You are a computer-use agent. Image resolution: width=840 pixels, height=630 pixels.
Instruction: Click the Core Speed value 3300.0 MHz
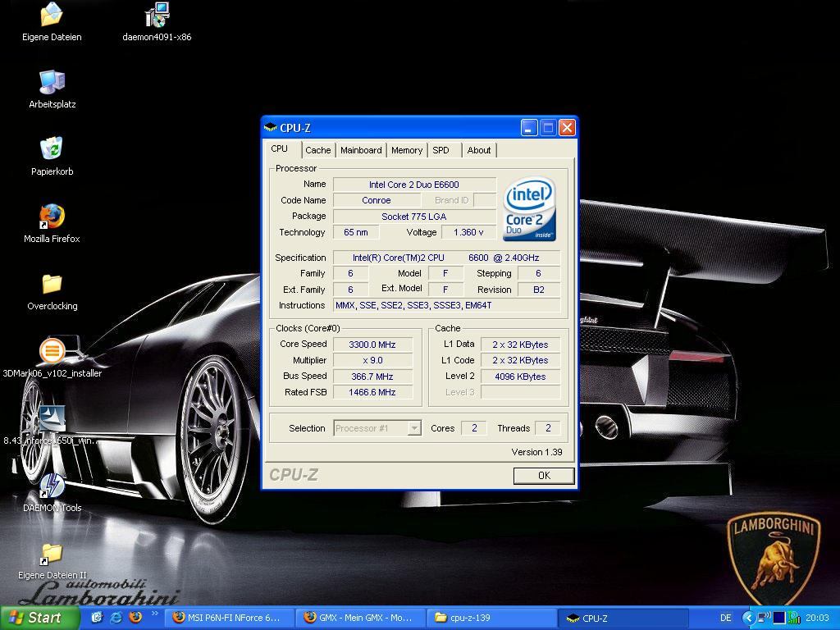[x=372, y=344]
